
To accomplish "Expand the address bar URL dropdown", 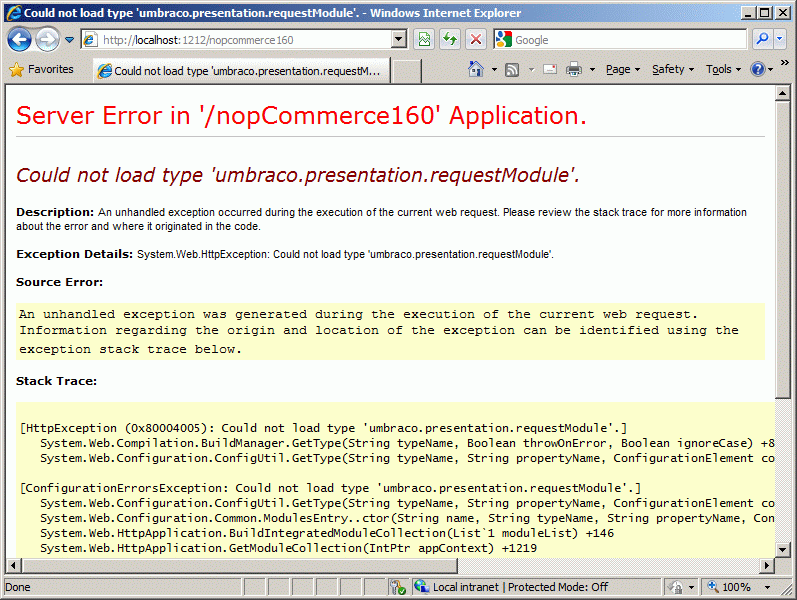I will coord(400,39).
